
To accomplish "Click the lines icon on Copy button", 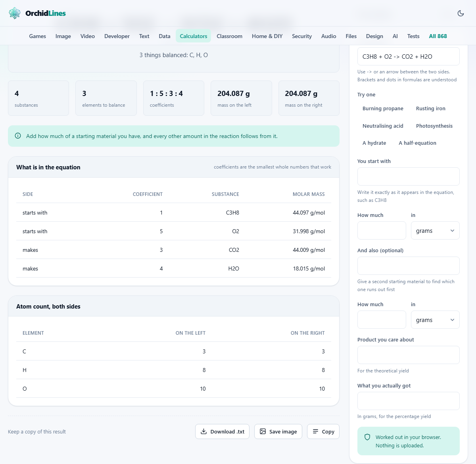I will 315,431.
